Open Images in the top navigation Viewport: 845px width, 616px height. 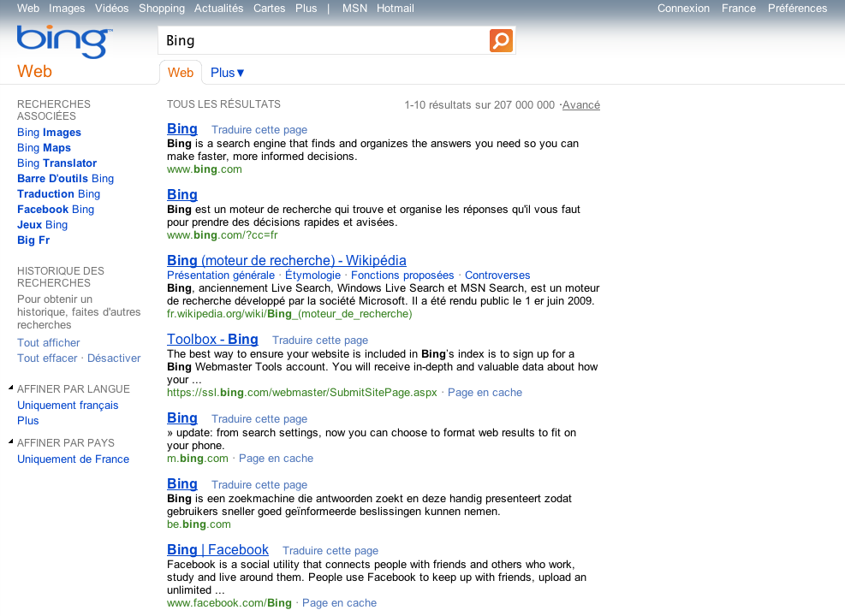coord(67,8)
